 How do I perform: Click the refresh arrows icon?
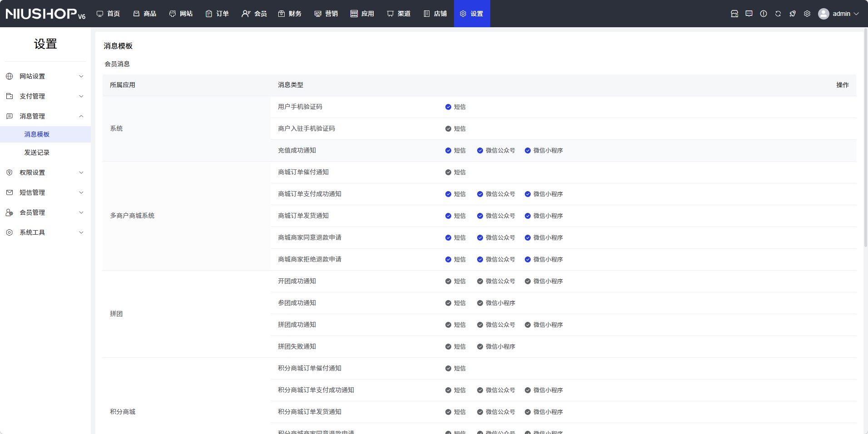click(778, 14)
